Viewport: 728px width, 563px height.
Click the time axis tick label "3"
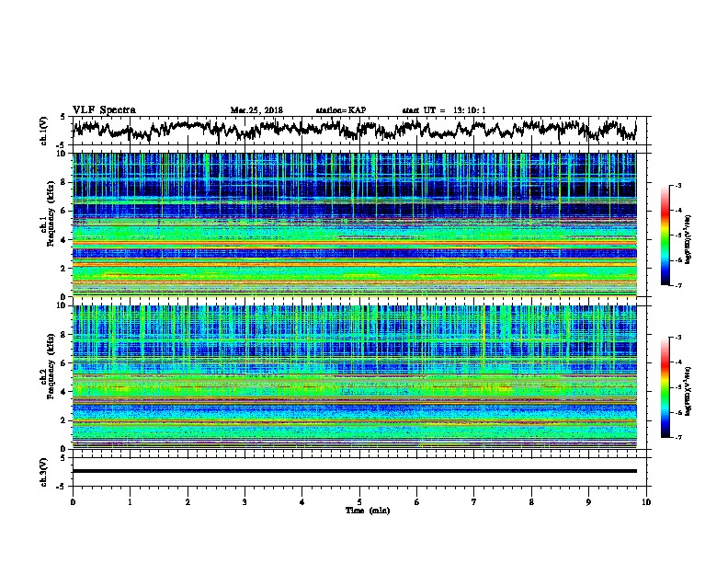245,502
